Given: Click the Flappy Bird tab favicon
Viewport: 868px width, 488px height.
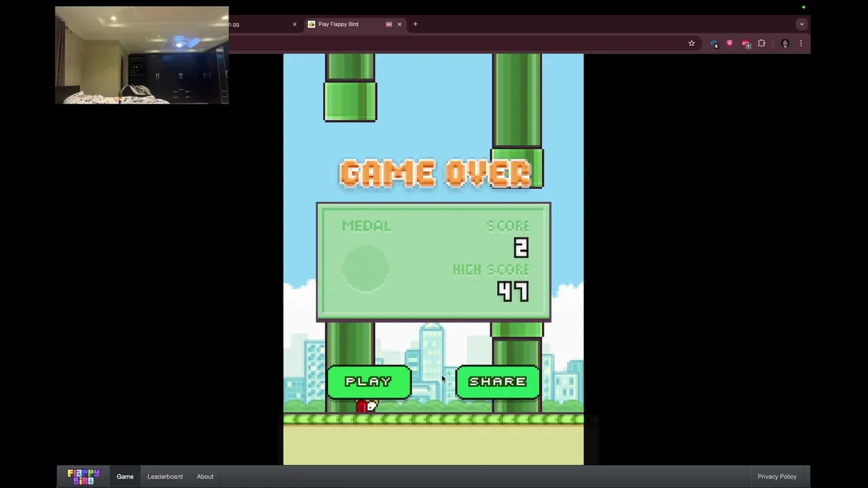Looking at the screenshot, I should tap(311, 24).
